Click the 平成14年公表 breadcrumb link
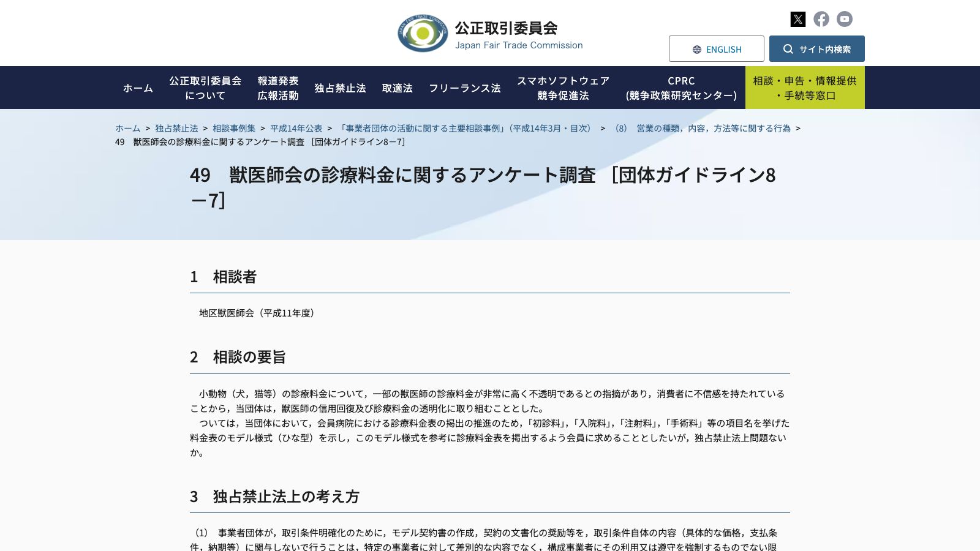Screen dimensions: 980x551 coord(296,129)
